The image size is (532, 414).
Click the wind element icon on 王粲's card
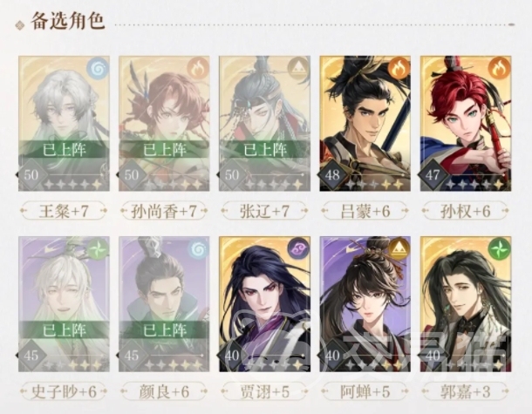tap(98, 69)
